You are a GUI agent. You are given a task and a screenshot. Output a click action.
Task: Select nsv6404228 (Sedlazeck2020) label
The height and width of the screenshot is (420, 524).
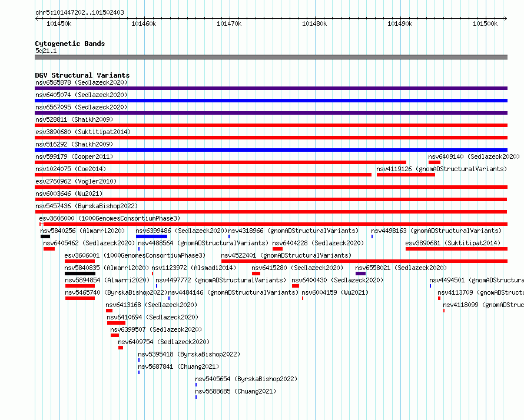coord(318,243)
